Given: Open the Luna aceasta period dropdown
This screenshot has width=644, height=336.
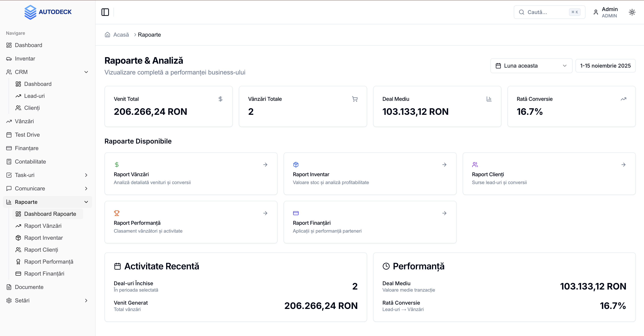Looking at the screenshot, I should [531, 66].
